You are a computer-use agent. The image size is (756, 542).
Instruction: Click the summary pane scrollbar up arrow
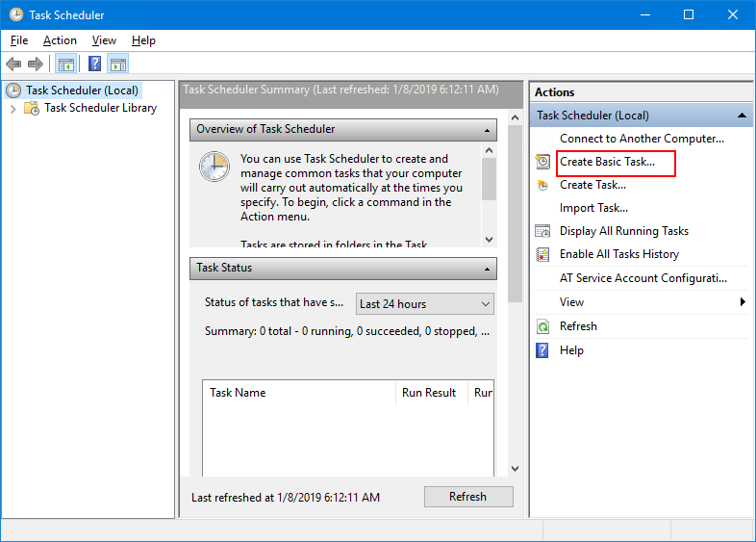(515, 117)
